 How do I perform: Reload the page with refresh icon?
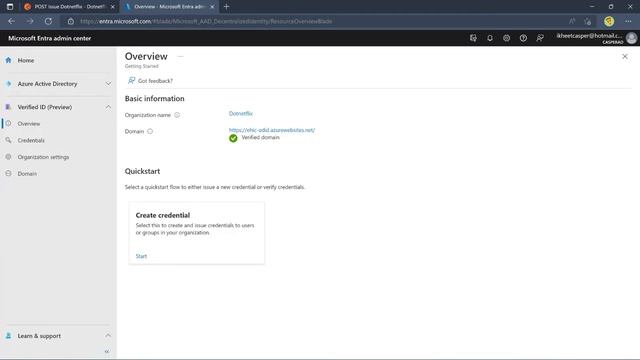tap(48, 21)
